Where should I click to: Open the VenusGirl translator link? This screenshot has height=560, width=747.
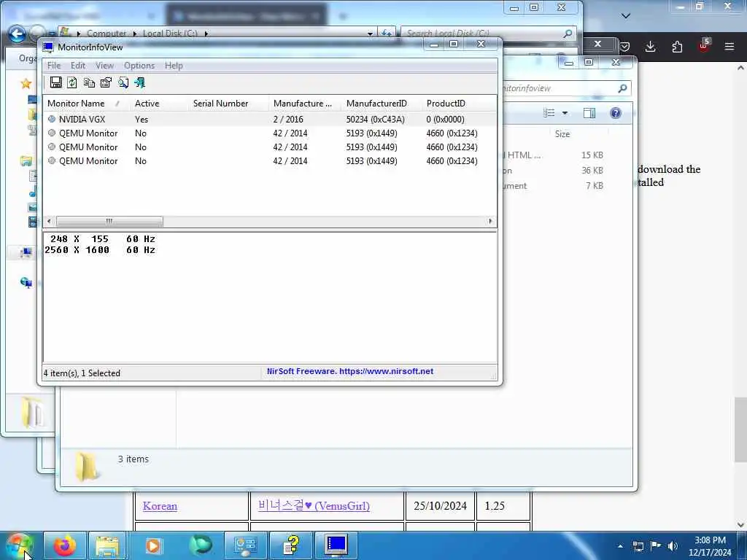[314, 505]
